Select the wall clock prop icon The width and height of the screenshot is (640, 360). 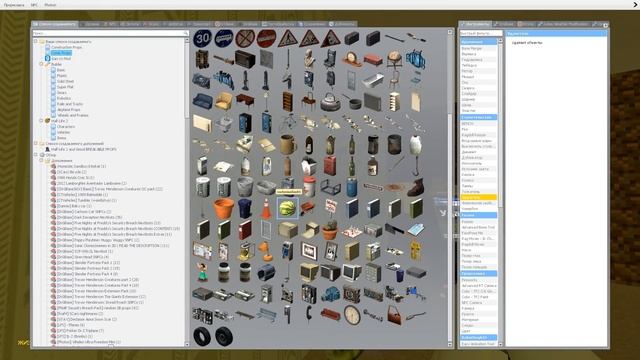click(x=351, y=315)
